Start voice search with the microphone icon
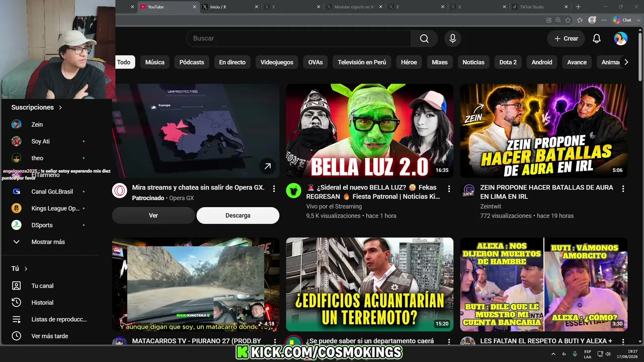644x362 pixels. point(453,39)
